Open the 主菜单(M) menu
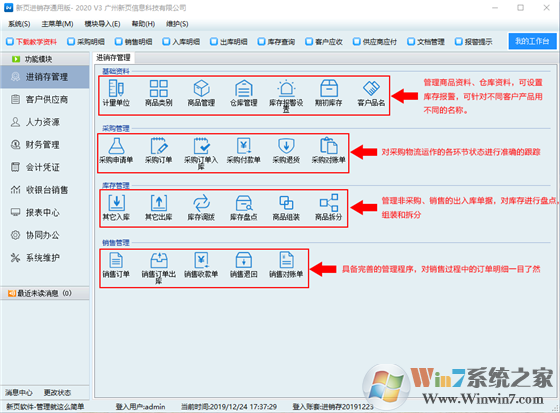 click(x=58, y=24)
